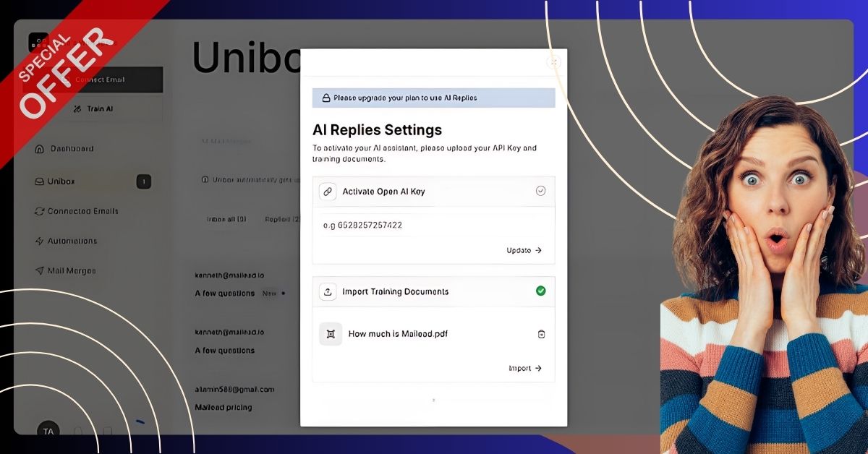
Task: Click the chain link icon beside Activate Open AI Key
Action: click(328, 192)
